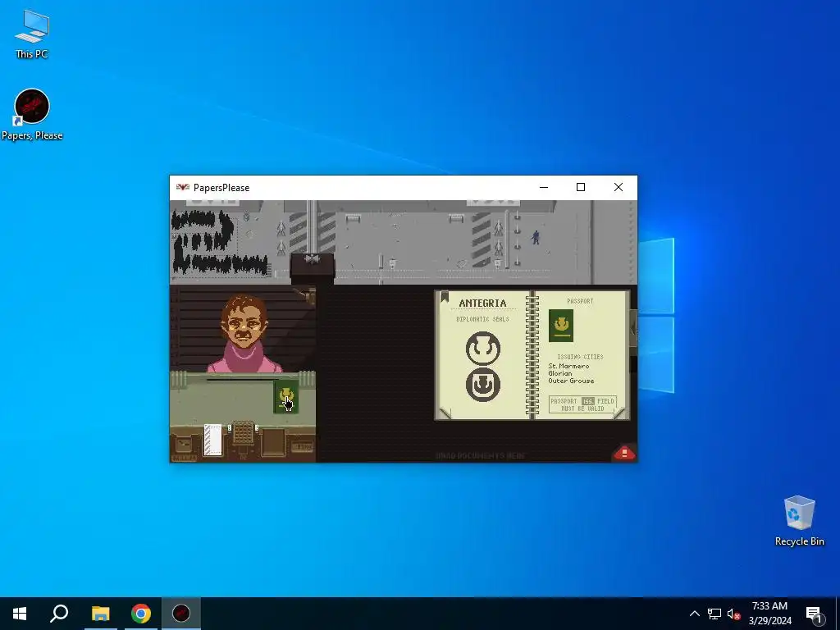Open the Windows Start menu
This screenshot has height=630, width=840.
tap(20, 614)
